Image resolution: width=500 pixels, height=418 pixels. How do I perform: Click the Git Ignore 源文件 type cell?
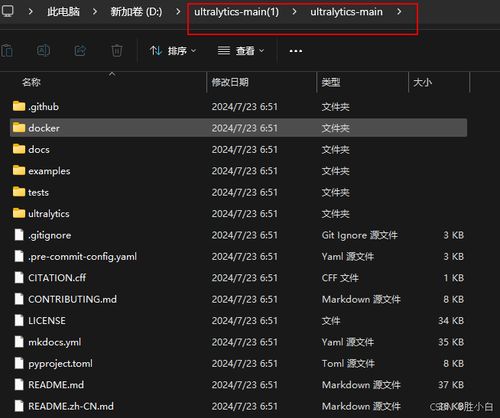click(x=359, y=235)
